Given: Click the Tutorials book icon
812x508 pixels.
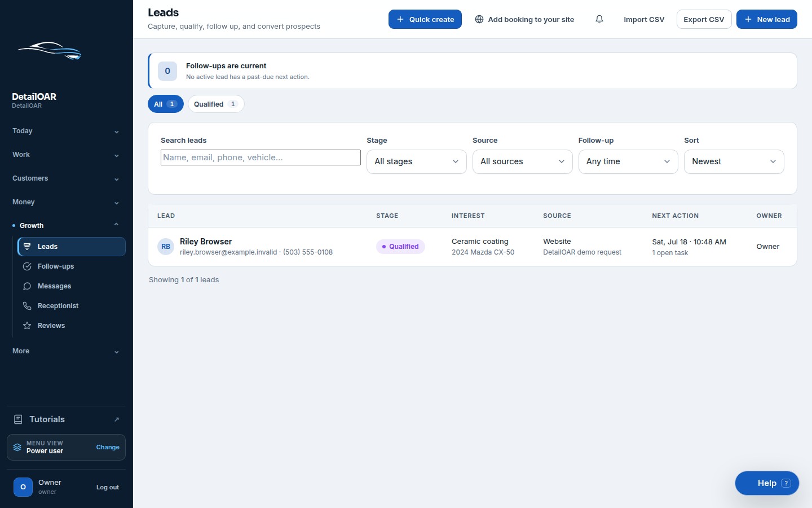Looking at the screenshot, I should (x=18, y=419).
